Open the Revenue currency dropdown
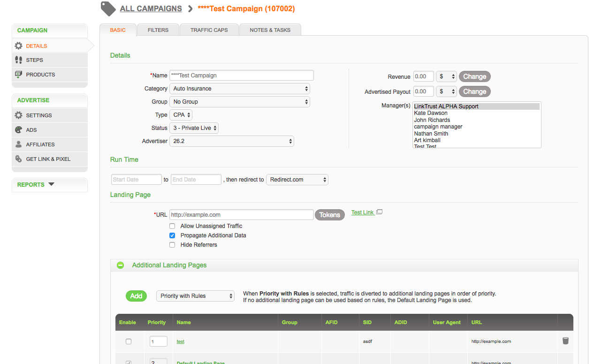Screen dimensions: 602x364 (446, 76)
